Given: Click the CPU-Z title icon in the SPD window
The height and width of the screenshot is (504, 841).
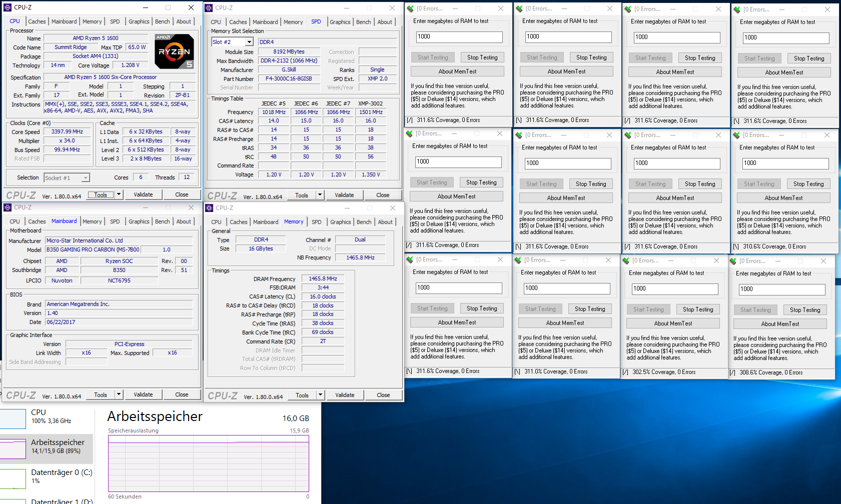Looking at the screenshot, I should [209, 8].
